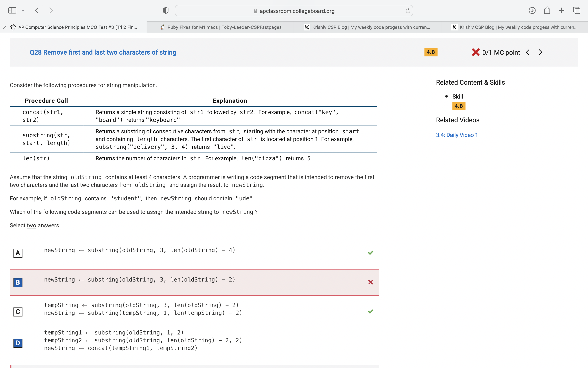The height and width of the screenshot is (368, 588).
Task: Click the red X mark for answer B
Action: tap(371, 282)
